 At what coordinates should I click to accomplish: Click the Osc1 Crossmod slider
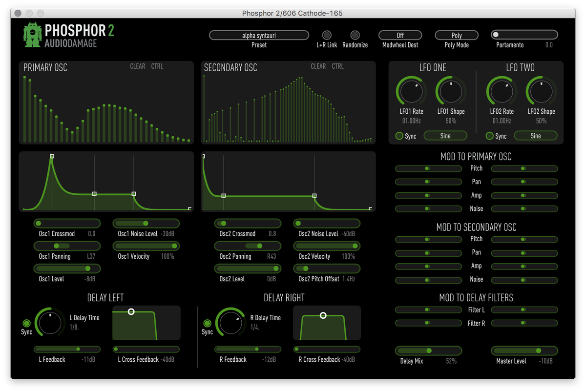[x=67, y=224]
